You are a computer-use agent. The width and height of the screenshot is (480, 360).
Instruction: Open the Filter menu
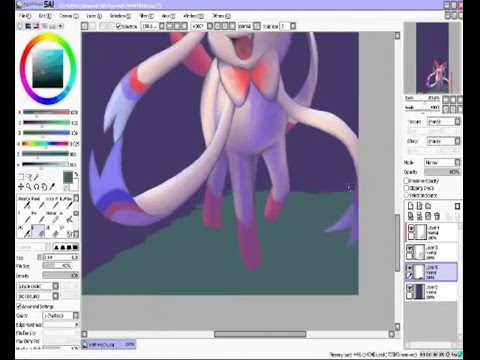[146, 16]
